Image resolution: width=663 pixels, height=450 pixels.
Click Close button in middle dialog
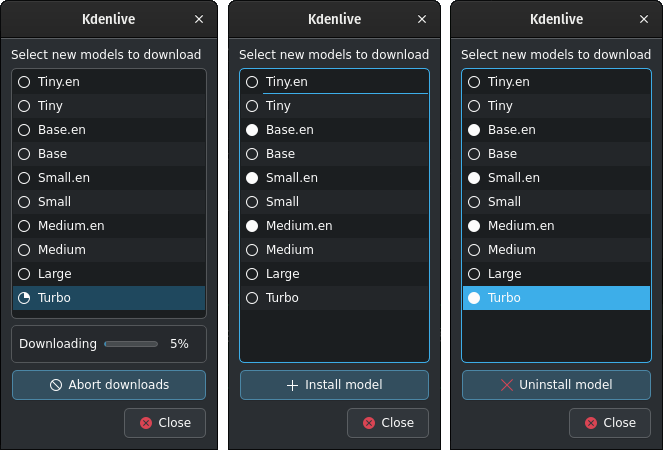tap(388, 423)
